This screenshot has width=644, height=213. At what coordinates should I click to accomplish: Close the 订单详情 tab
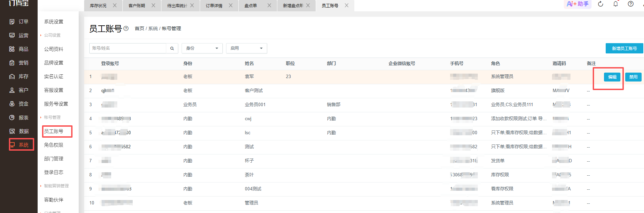(231, 5)
